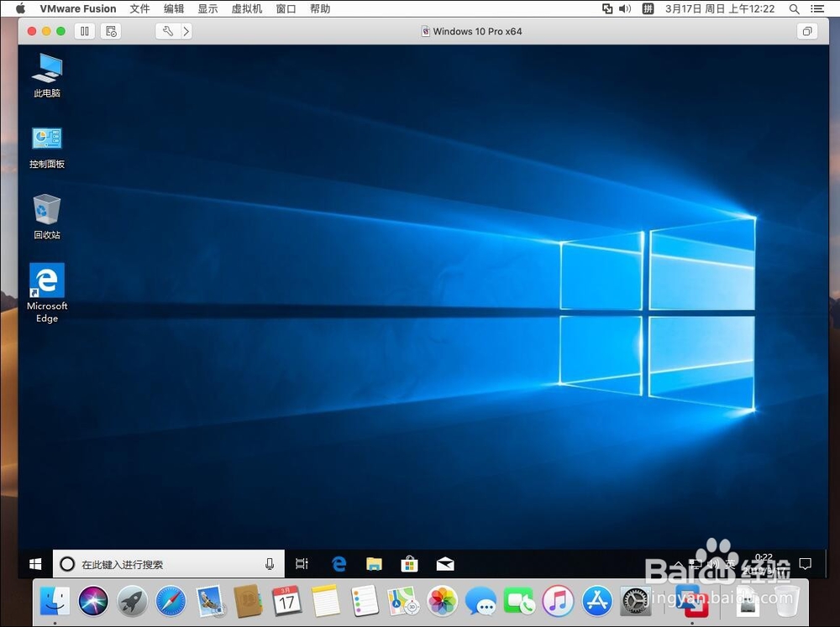Open the 文件 menu
This screenshot has width=840, height=627.
coord(139,8)
